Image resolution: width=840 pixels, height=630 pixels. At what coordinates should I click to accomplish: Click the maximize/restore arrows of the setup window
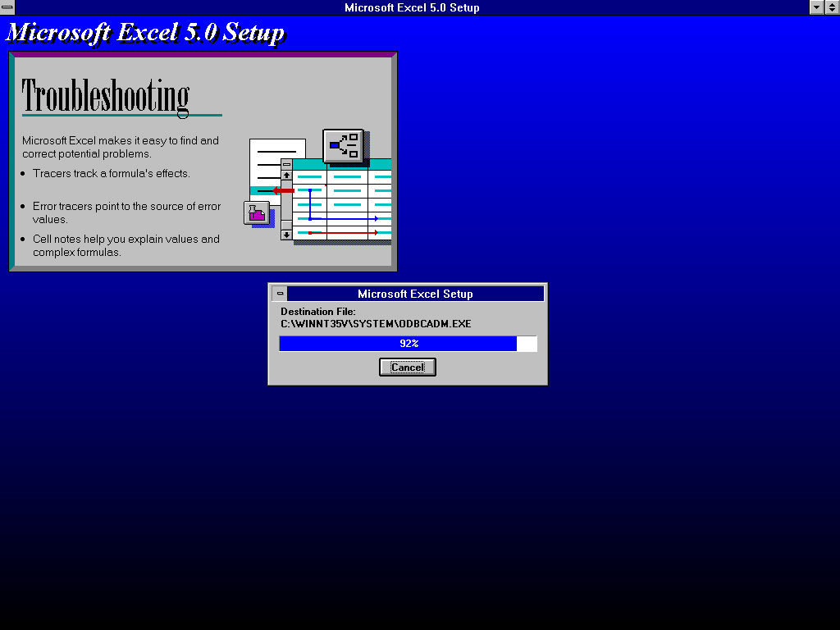[x=832, y=7]
